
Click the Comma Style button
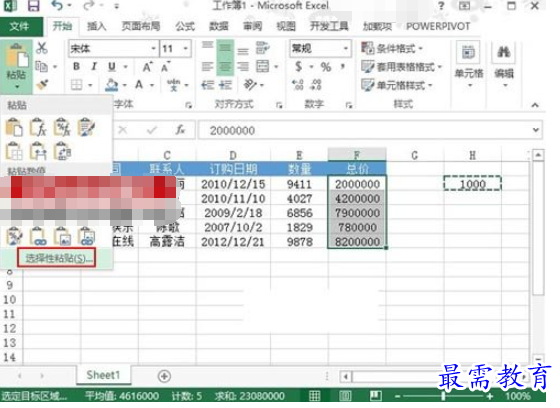pos(342,66)
